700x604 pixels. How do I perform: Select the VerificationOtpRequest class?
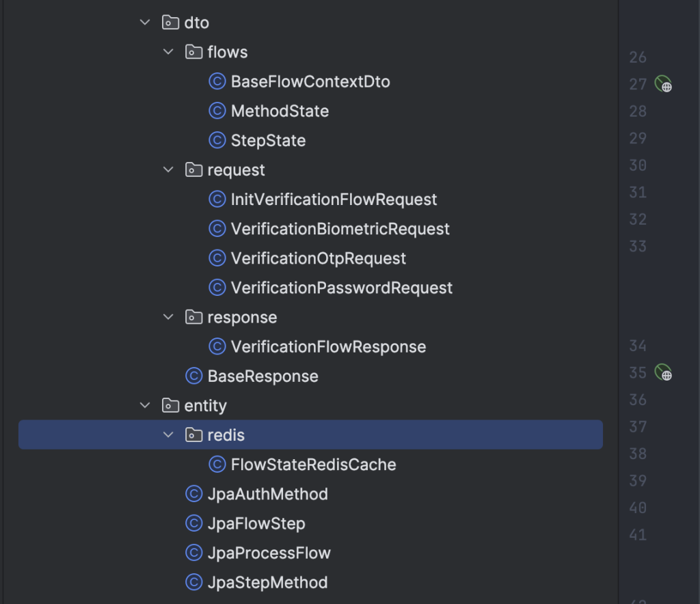click(x=319, y=258)
